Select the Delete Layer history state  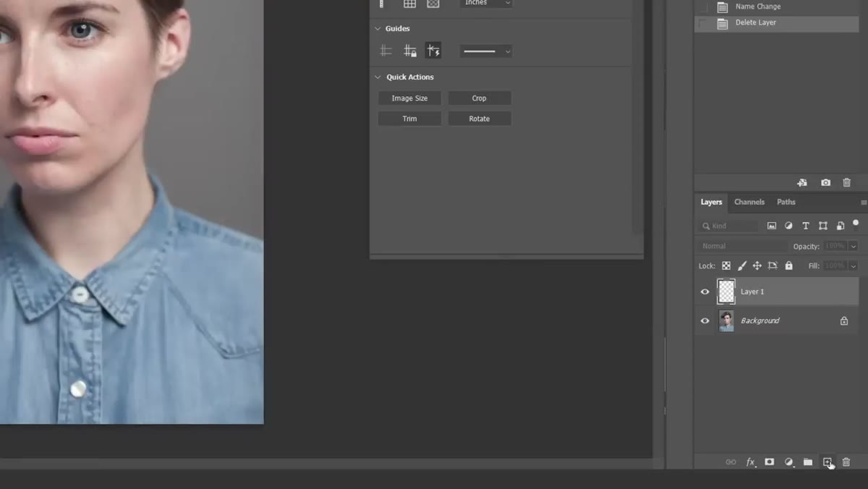(777, 23)
